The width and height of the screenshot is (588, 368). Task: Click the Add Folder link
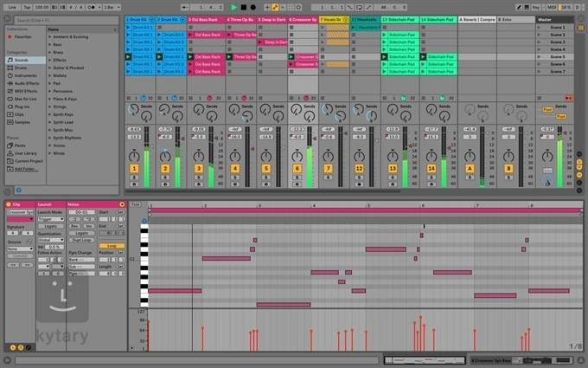coord(25,169)
